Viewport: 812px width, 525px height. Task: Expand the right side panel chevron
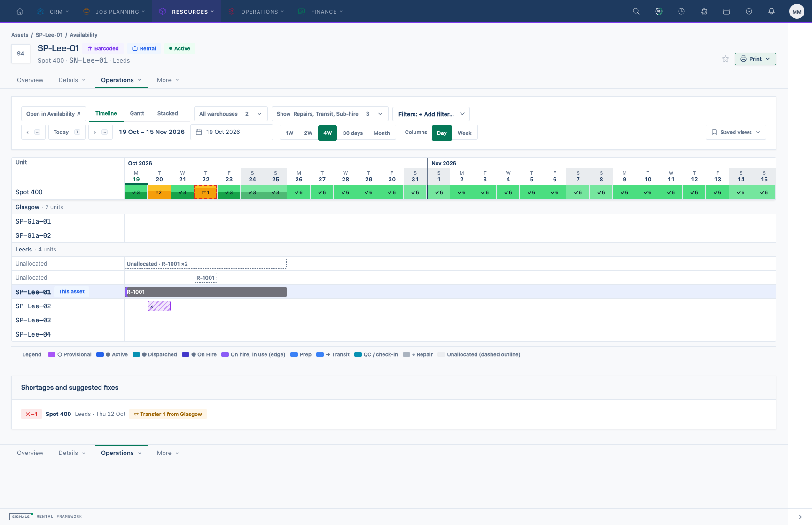click(800, 517)
